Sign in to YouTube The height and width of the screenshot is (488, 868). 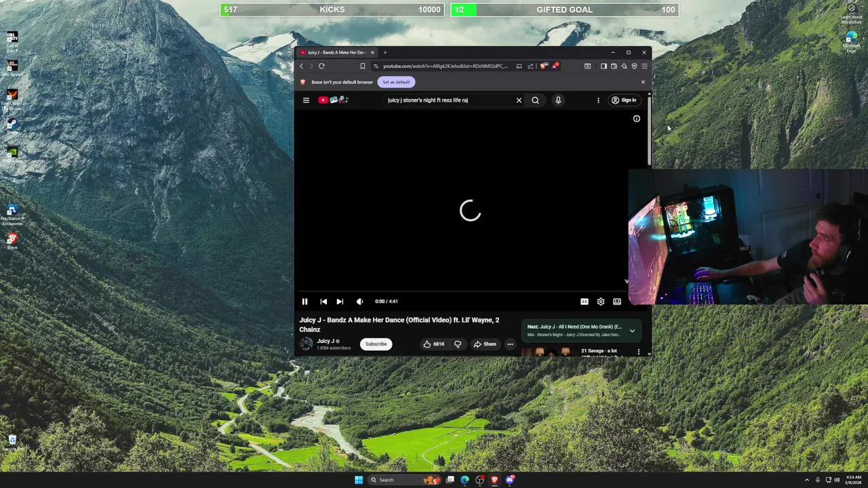coord(624,100)
